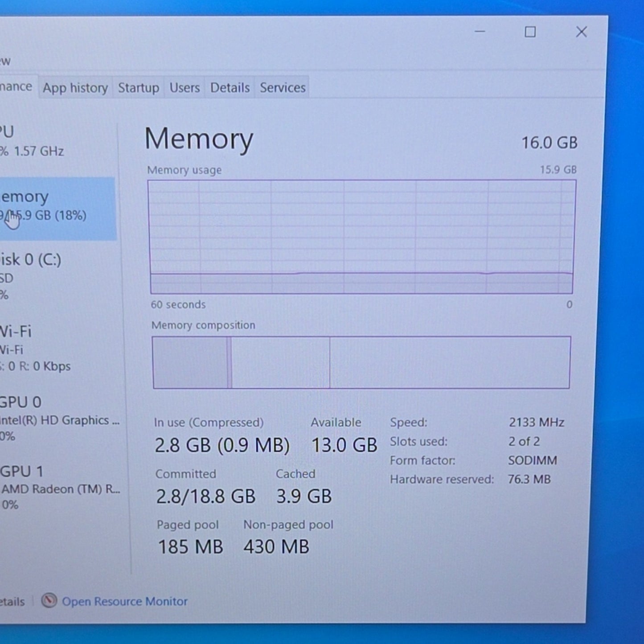The width and height of the screenshot is (644, 644).
Task: Click the Speed value 2133 MHz
Action: tap(537, 422)
